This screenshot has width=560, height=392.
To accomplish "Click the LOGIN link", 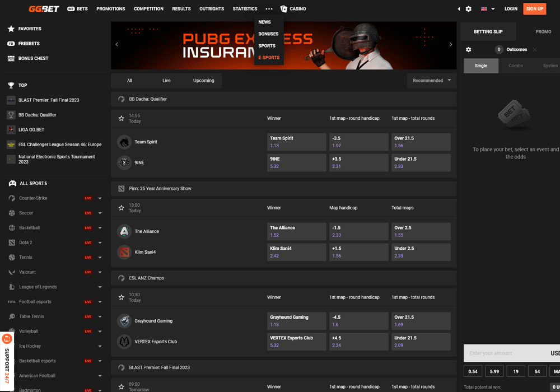I will [x=511, y=9].
